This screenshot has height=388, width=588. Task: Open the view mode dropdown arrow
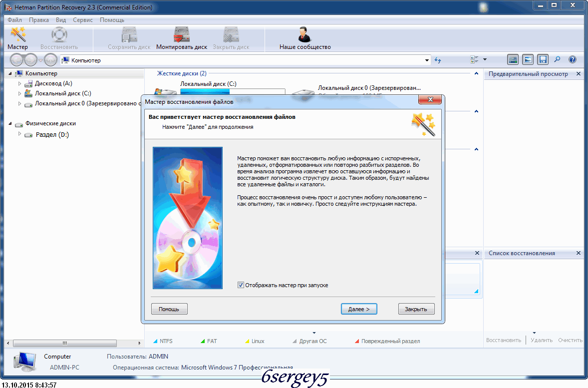(x=485, y=59)
